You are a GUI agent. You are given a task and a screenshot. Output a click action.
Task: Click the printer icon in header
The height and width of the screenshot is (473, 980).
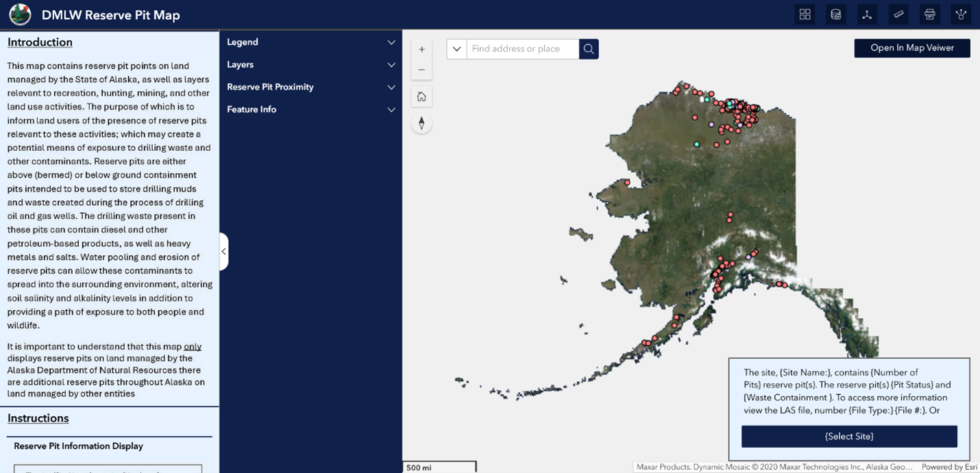click(x=929, y=14)
